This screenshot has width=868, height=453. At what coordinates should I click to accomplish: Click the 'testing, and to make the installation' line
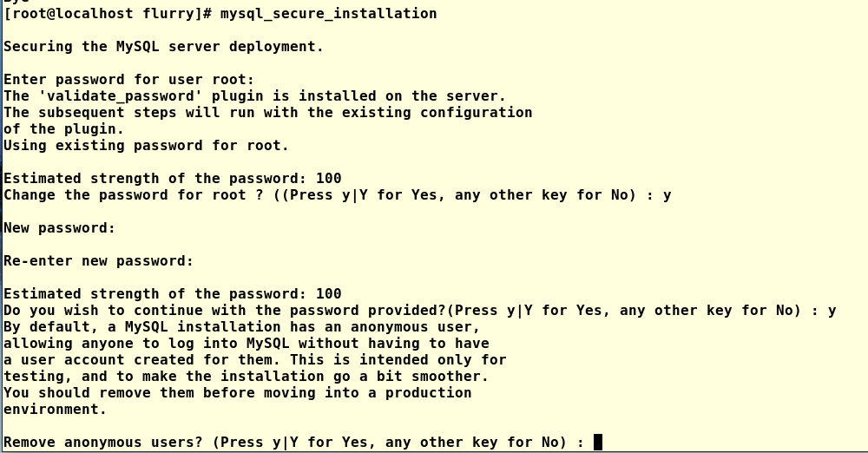(x=246, y=377)
